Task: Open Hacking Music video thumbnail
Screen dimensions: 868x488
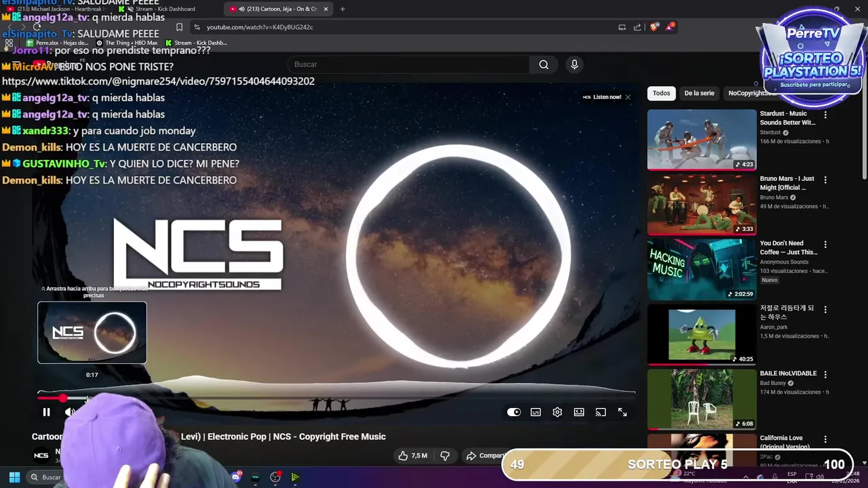Action: coord(701,269)
